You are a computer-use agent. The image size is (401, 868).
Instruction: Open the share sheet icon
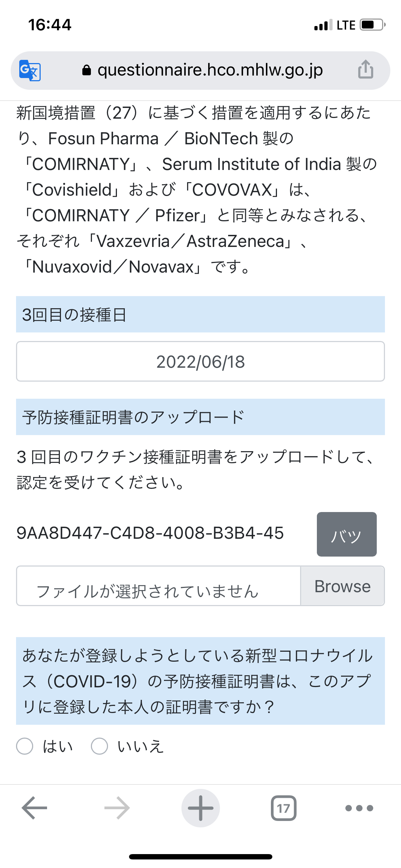click(366, 69)
